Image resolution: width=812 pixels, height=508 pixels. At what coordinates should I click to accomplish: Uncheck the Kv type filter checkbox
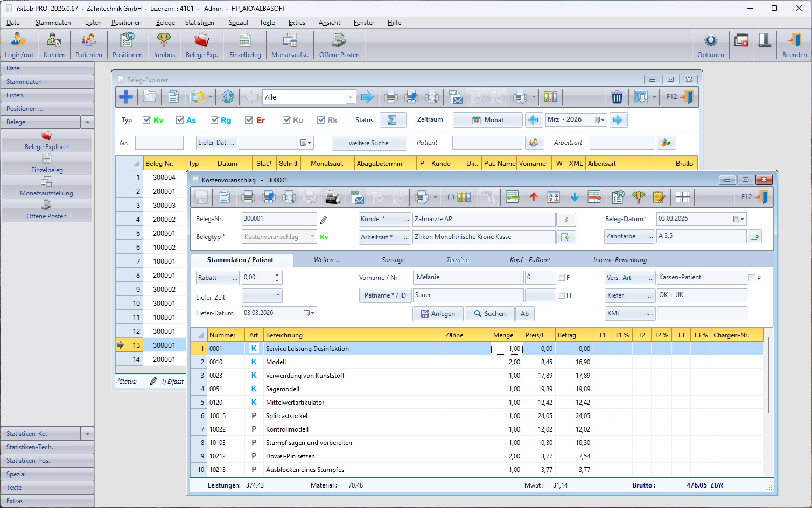146,120
